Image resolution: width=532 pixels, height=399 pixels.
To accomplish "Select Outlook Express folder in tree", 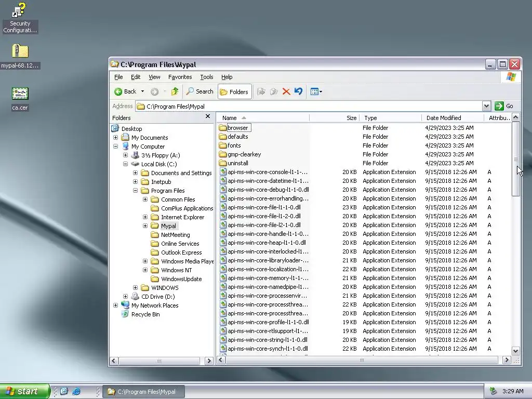I will 181,252.
